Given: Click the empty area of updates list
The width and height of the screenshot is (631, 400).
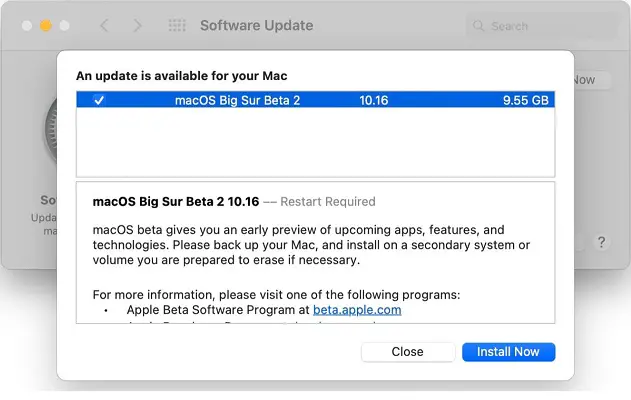Looking at the screenshot, I should point(315,143).
